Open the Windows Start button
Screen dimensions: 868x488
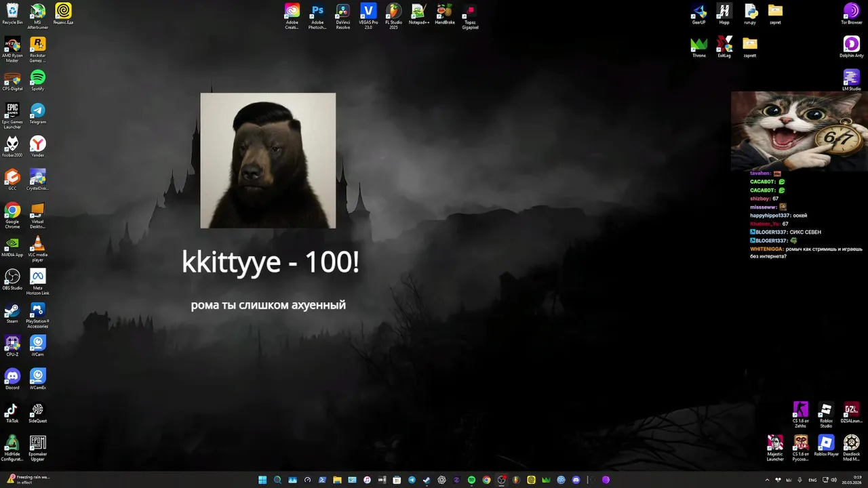click(262, 480)
